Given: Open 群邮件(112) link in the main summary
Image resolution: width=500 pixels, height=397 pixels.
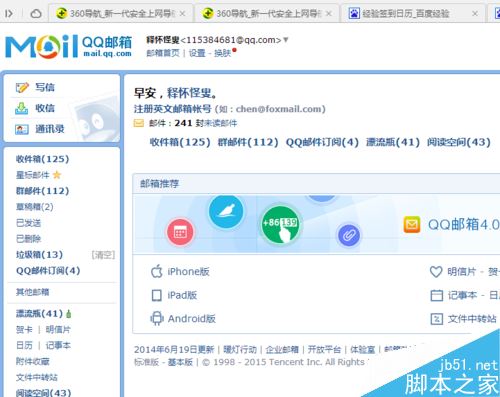Looking at the screenshot, I should click(248, 142).
